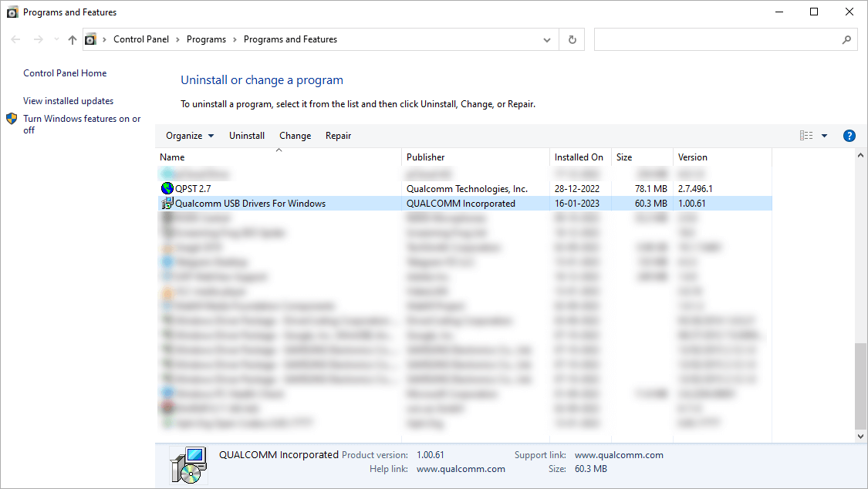Navigate back using the back arrow
This screenshot has height=489, width=868.
tap(15, 39)
